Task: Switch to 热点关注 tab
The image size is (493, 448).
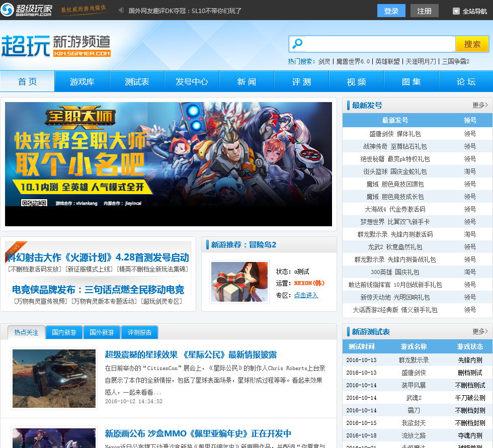Action: 26,332
